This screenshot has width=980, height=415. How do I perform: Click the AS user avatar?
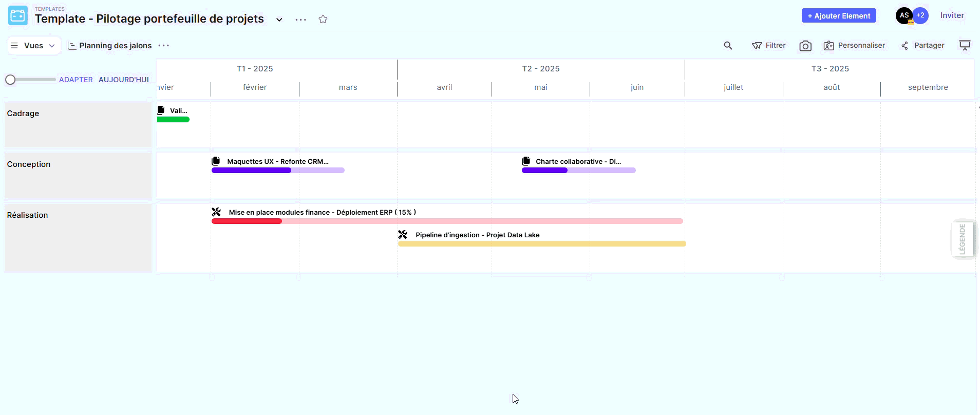click(904, 15)
